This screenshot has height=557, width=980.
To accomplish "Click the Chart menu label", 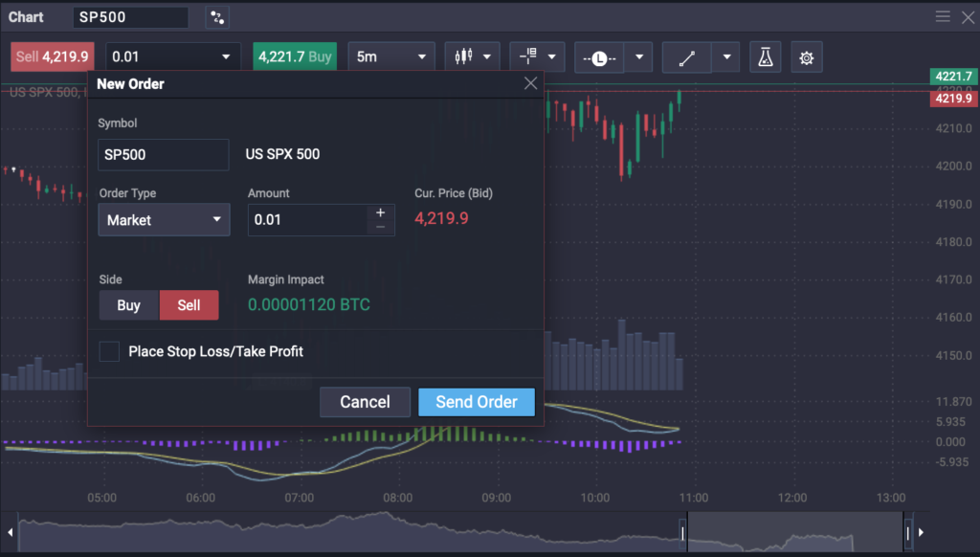I will point(26,16).
